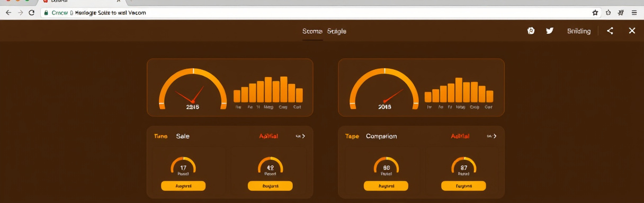
Task: Click the 2018 speedometer gauge
Action: (x=384, y=88)
